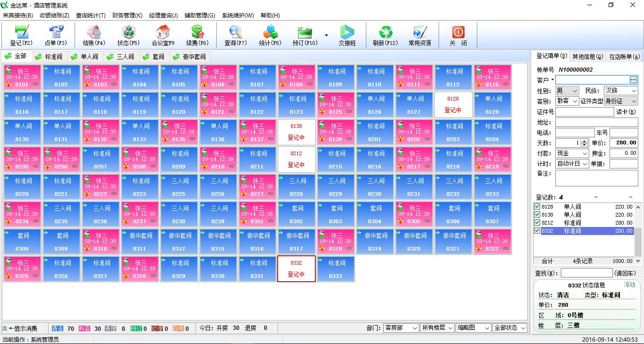644x344 pixels.
Task: Refresh the room view with 刷新(F12)
Action: pos(385,35)
